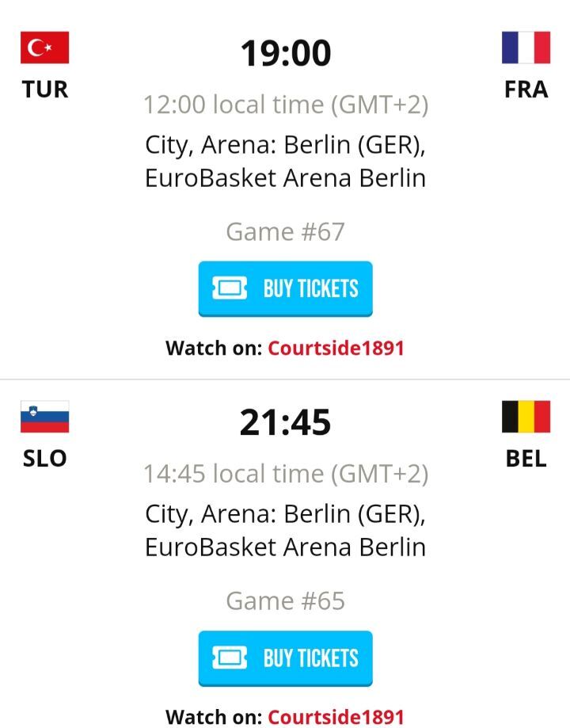Image resolution: width=570 pixels, height=728 pixels.
Task: Buy tickets for Game #65
Action: 285,658
